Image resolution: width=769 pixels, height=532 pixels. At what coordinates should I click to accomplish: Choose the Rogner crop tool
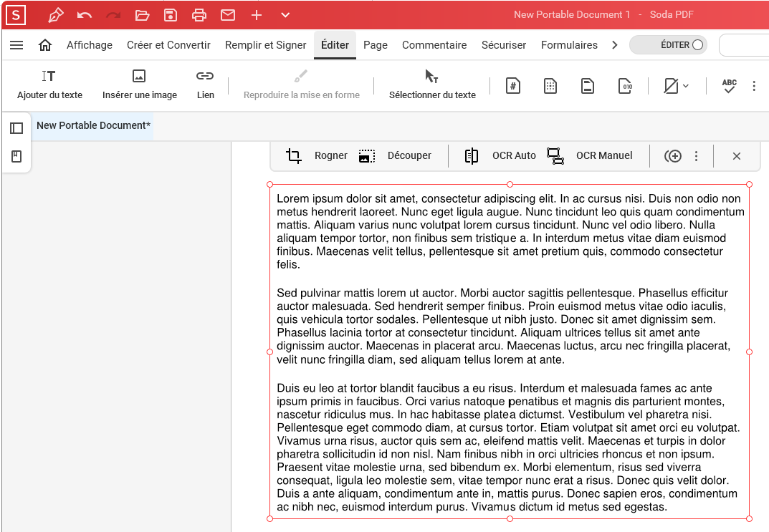[316, 156]
